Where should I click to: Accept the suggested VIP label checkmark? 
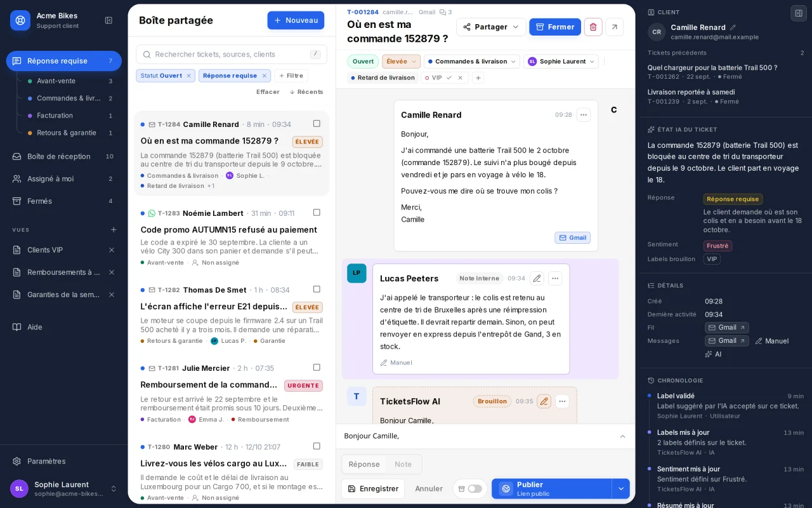tap(449, 77)
